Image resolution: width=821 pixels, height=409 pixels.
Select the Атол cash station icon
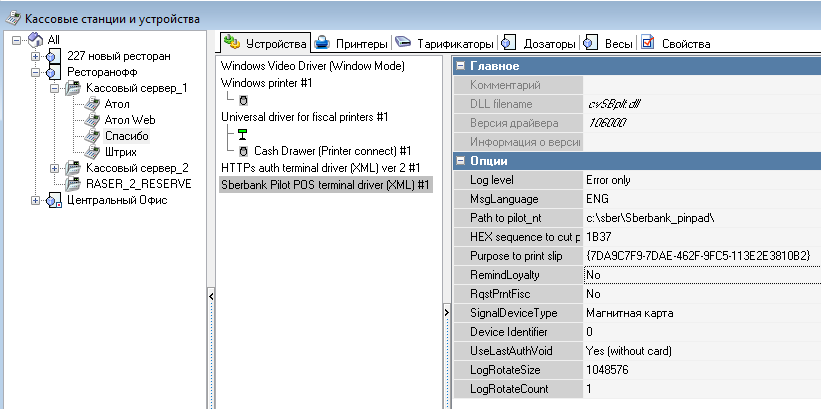92,104
